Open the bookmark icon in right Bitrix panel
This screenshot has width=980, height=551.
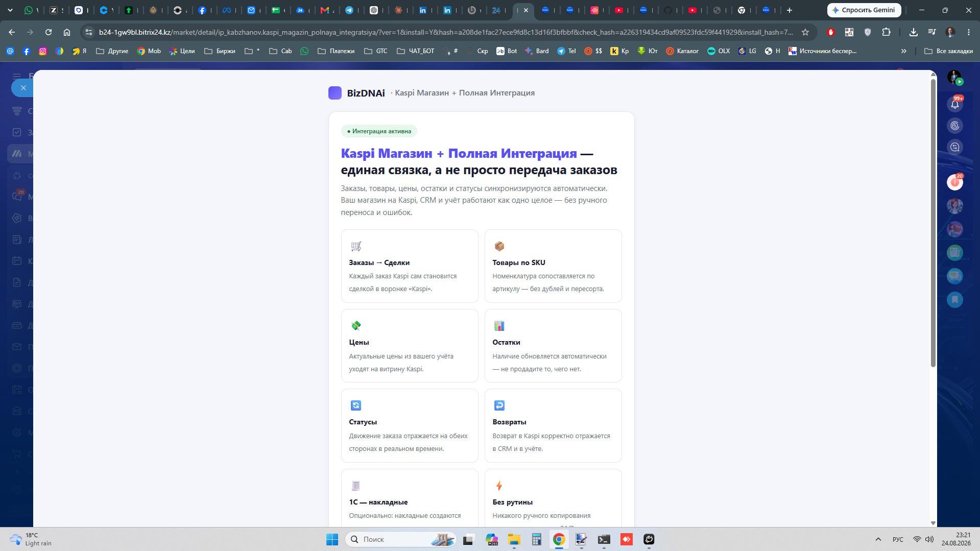coord(955,300)
